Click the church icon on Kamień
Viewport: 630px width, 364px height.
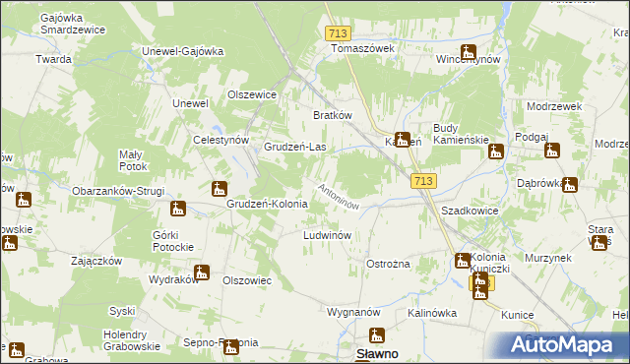click(403, 140)
